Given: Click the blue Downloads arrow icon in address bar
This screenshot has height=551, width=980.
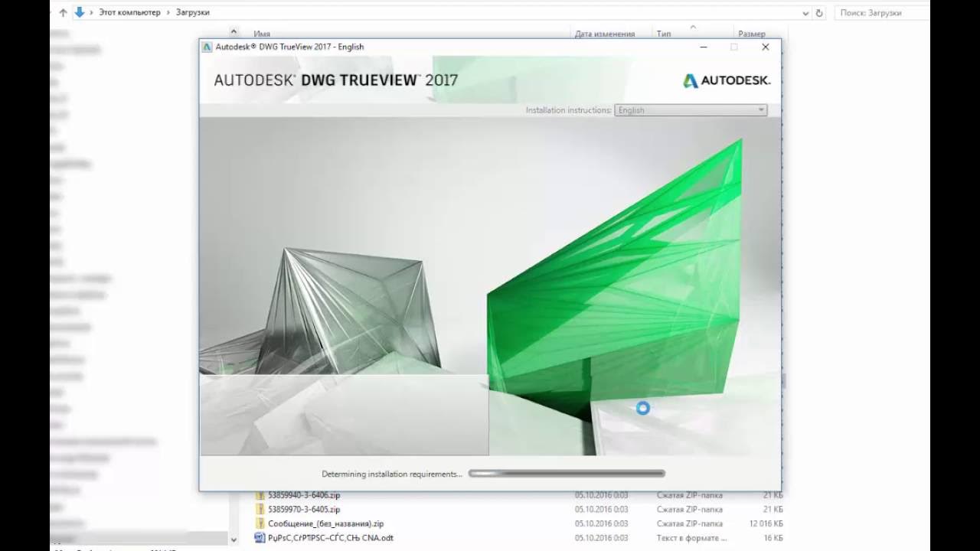Looking at the screenshot, I should (x=80, y=12).
